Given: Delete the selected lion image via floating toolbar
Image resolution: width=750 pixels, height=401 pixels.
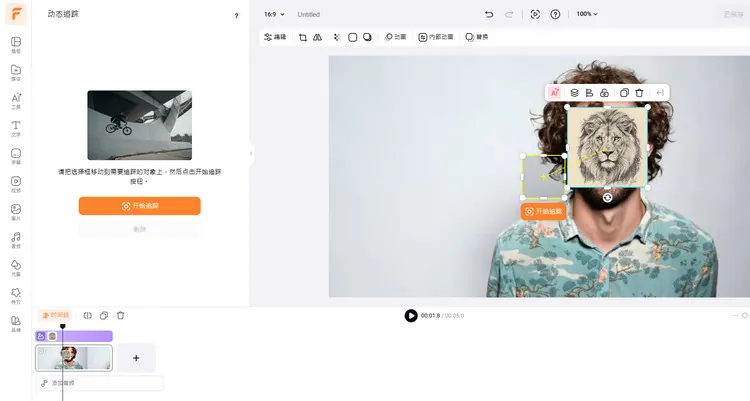Looking at the screenshot, I should (639, 93).
